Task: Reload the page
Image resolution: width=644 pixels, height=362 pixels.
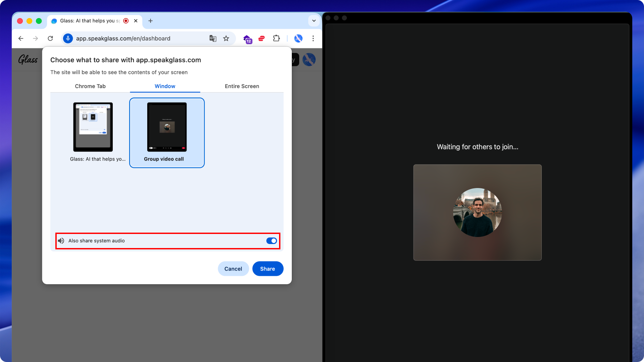Action: [50, 39]
